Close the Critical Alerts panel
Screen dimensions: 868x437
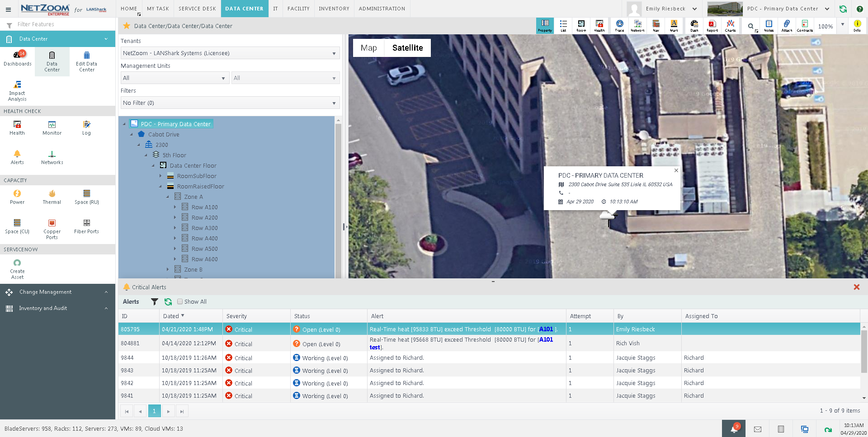[x=856, y=287]
